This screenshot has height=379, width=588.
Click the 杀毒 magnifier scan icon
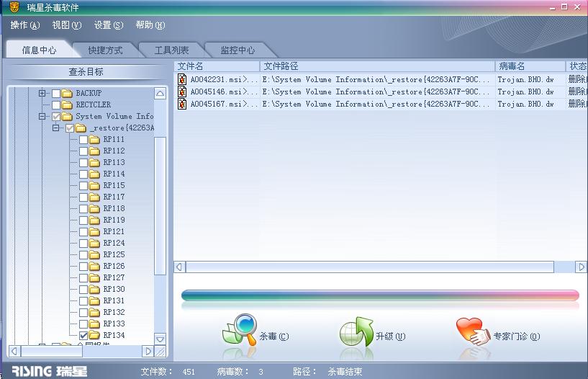[240, 330]
